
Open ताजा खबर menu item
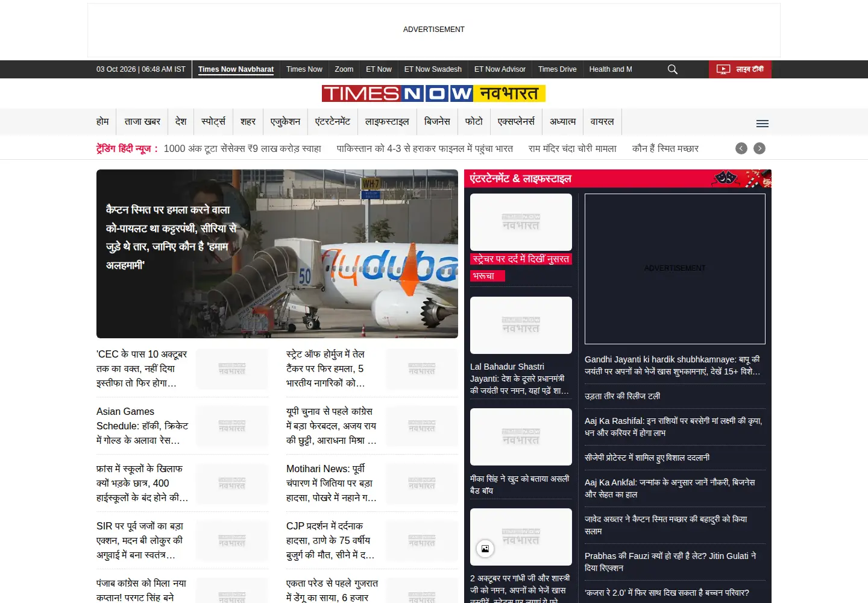[142, 122]
